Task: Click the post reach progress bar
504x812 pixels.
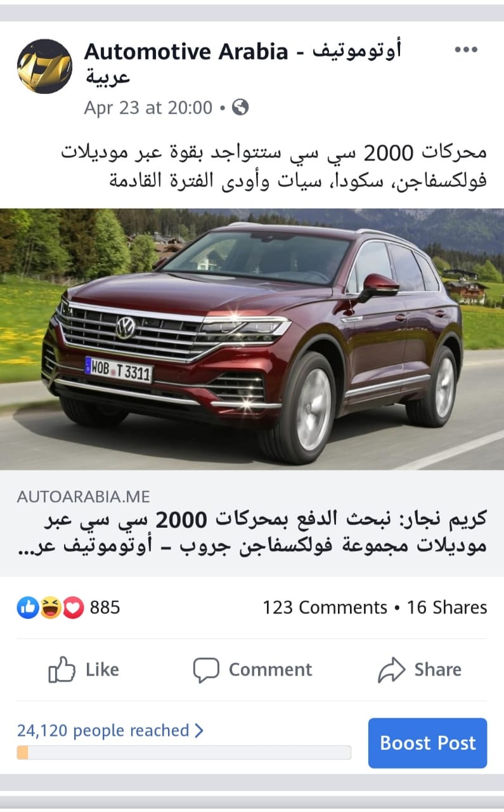Action: 184,752
